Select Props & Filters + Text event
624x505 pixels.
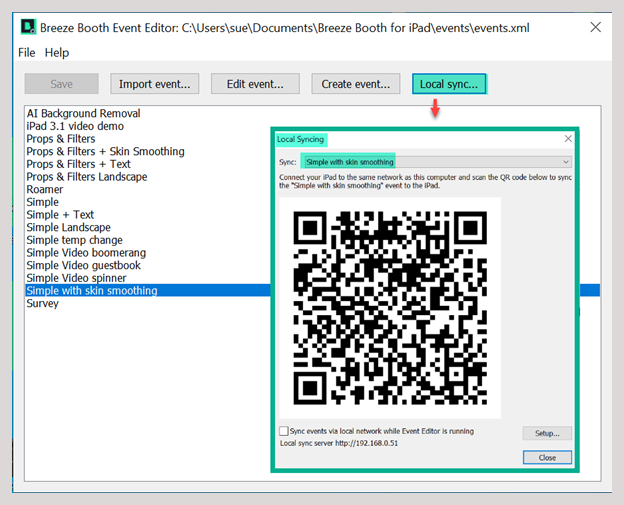click(78, 164)
